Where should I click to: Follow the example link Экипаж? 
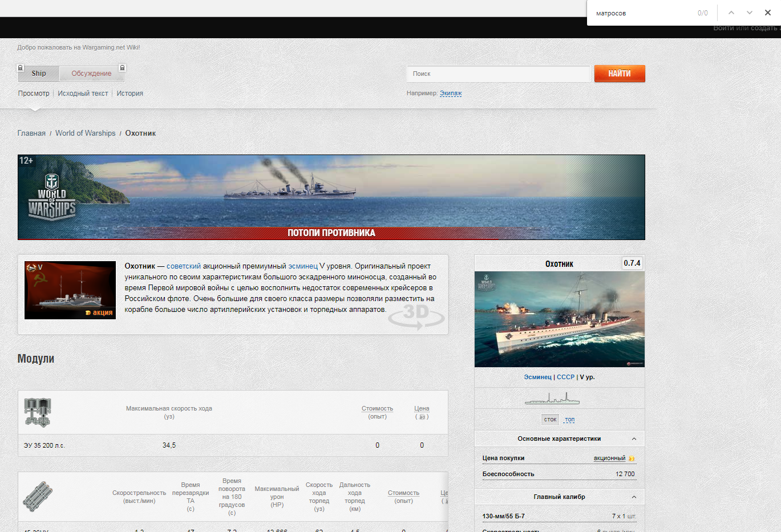[x=451, y=93]
